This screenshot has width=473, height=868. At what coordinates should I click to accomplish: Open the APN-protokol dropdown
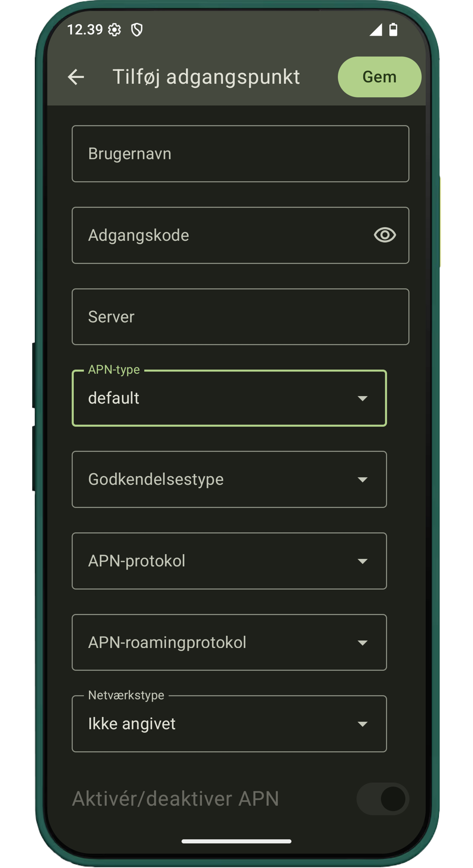(x=229, y=561)
